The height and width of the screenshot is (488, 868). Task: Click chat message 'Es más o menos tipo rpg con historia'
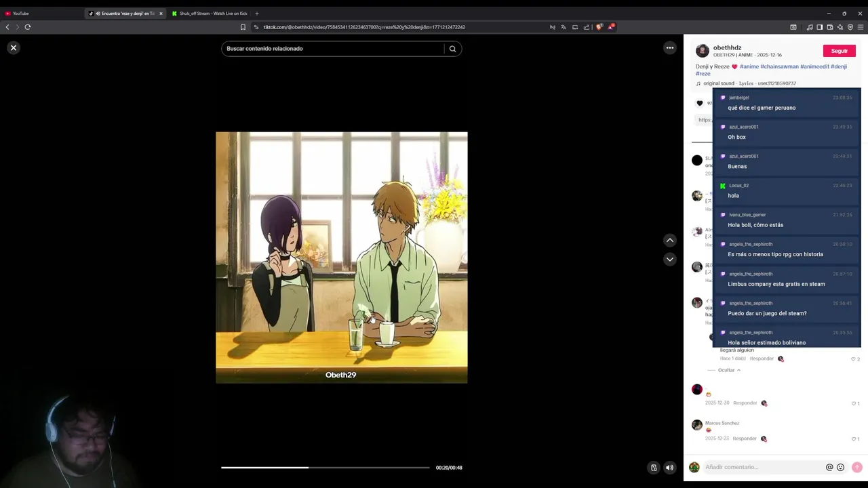point(775,254)
